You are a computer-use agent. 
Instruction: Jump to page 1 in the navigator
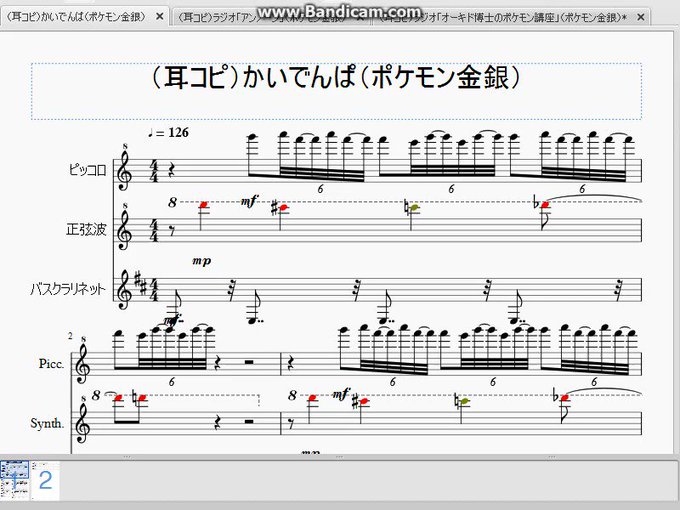click(15, 481)
